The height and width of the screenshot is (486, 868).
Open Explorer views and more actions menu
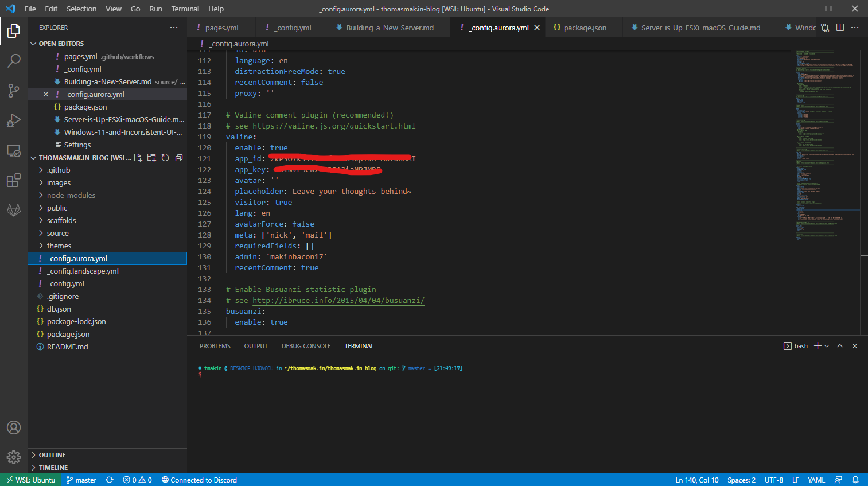point(174,28)
